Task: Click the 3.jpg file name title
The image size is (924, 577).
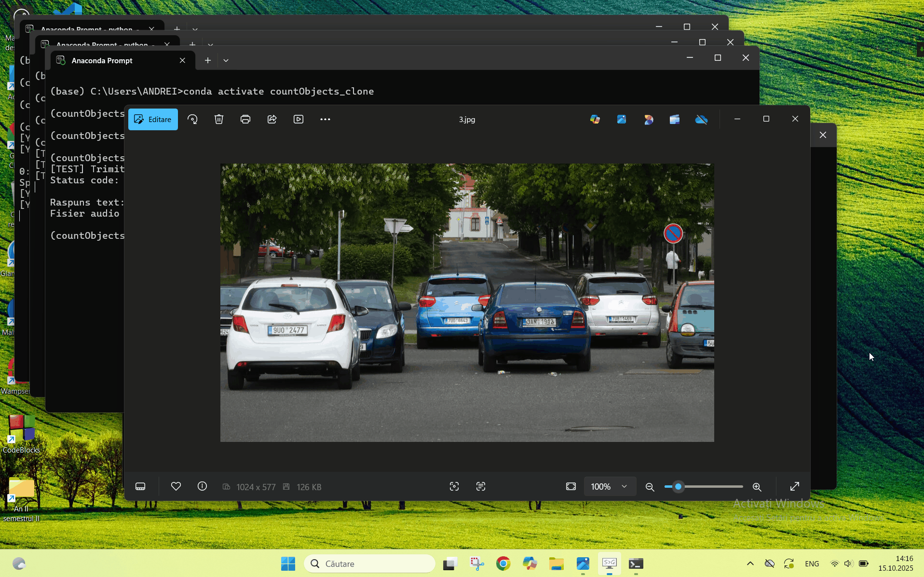Action: (x=467, y=120)
